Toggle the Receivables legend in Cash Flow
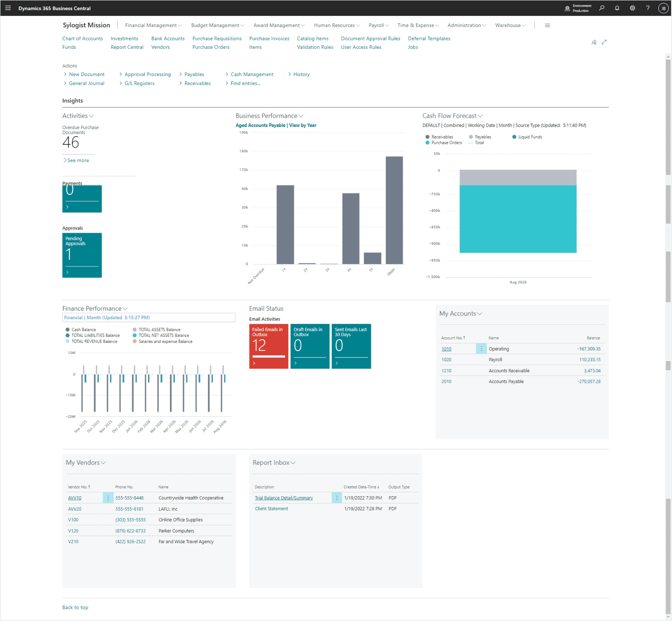Viewport: 672px width, 621px height. 439,137
